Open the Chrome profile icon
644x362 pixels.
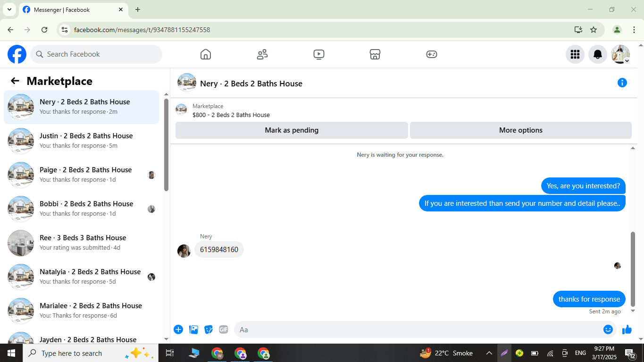617,30
